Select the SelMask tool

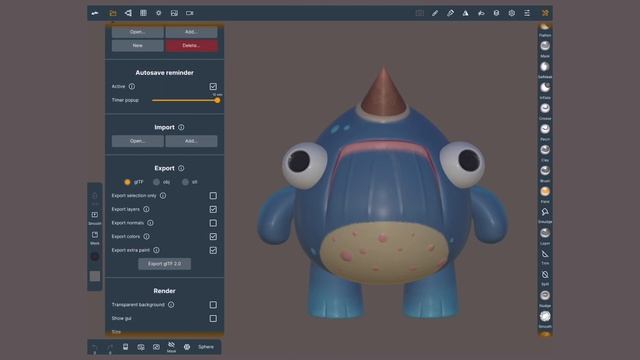point(545,69)
